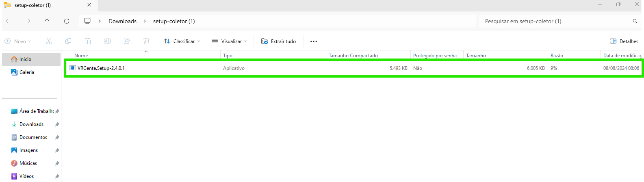The width and height of the screenshot is (644, 182).
Task: Sort by Tamanho Compactado column header
Action: click(353, 56)
